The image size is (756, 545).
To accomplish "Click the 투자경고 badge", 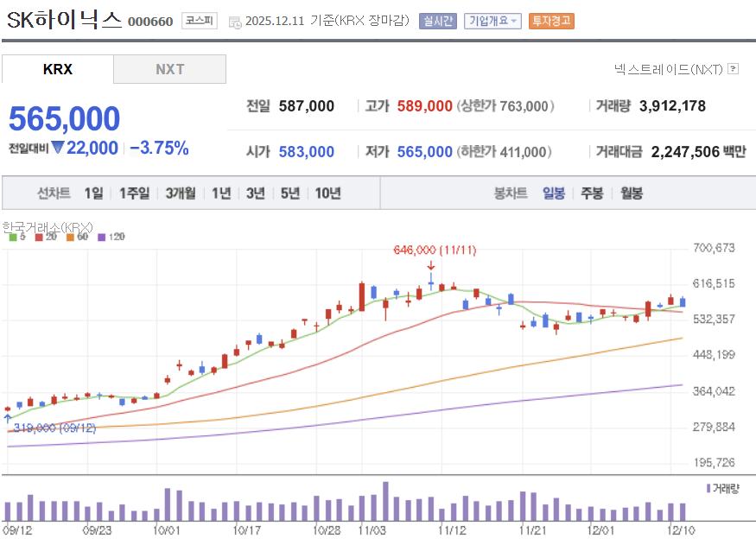I will [551, 21].
